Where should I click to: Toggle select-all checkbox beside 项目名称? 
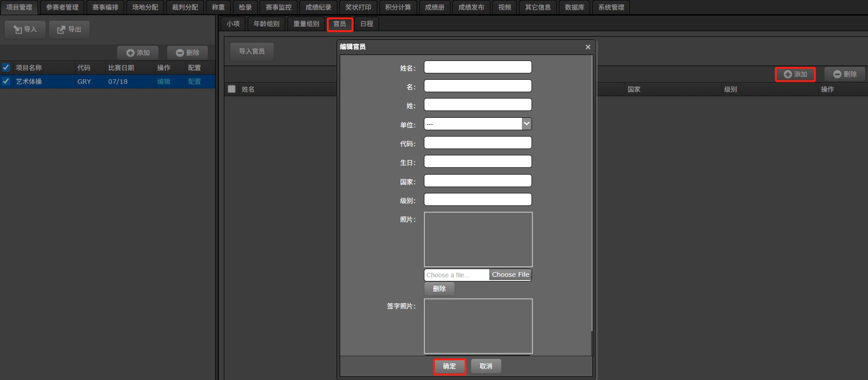pyautogui.click(x=6, y=67)
